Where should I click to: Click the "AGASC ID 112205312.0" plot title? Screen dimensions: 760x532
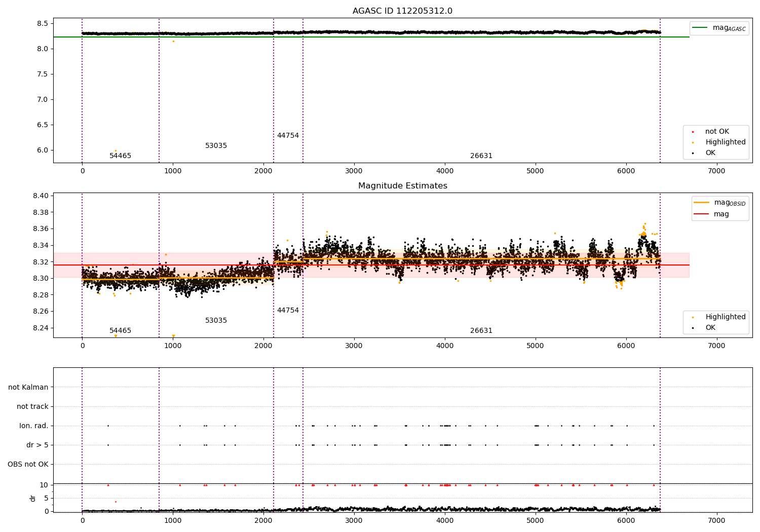tap(402, 11)
